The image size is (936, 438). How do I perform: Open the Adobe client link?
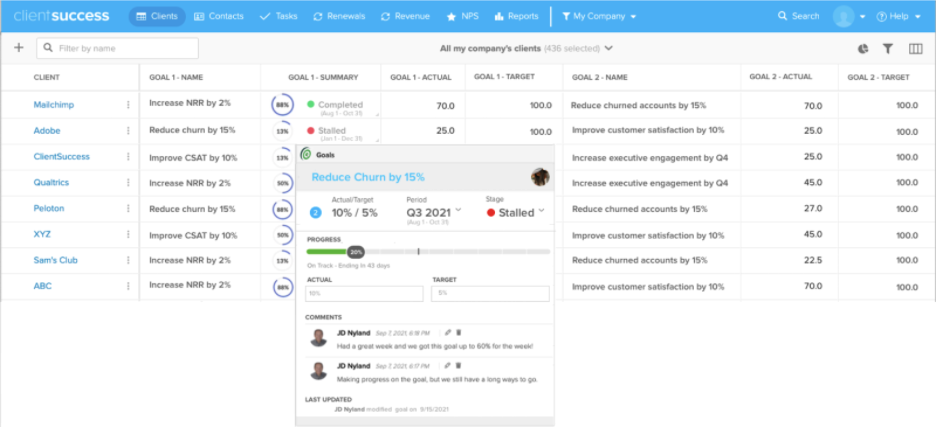coord(47,131)
